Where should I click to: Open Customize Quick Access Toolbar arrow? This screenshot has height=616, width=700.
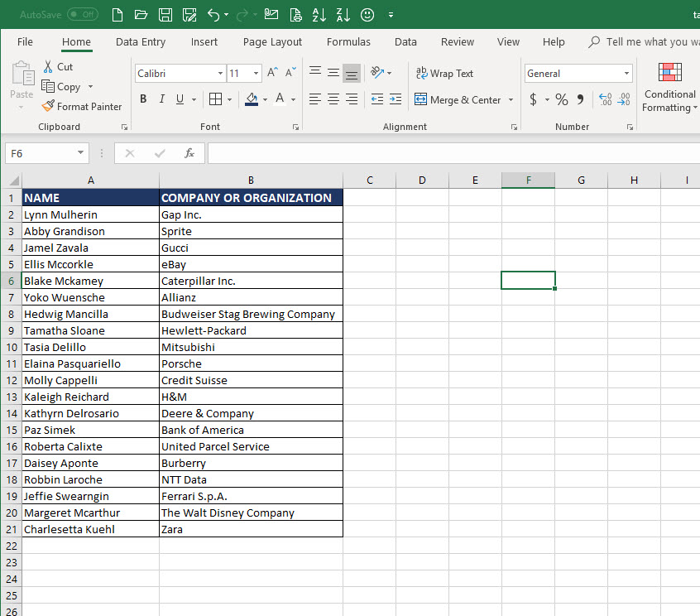click(391, 15)
